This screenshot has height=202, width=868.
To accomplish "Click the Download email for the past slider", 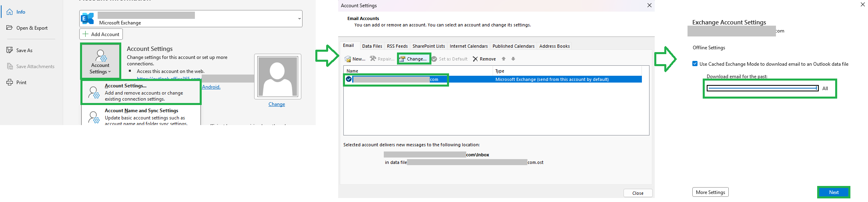I will [x=762, y=88].
